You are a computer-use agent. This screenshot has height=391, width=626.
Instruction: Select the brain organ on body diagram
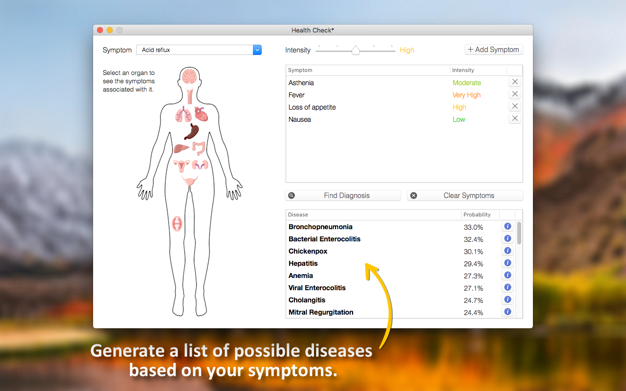pos(190,76)
